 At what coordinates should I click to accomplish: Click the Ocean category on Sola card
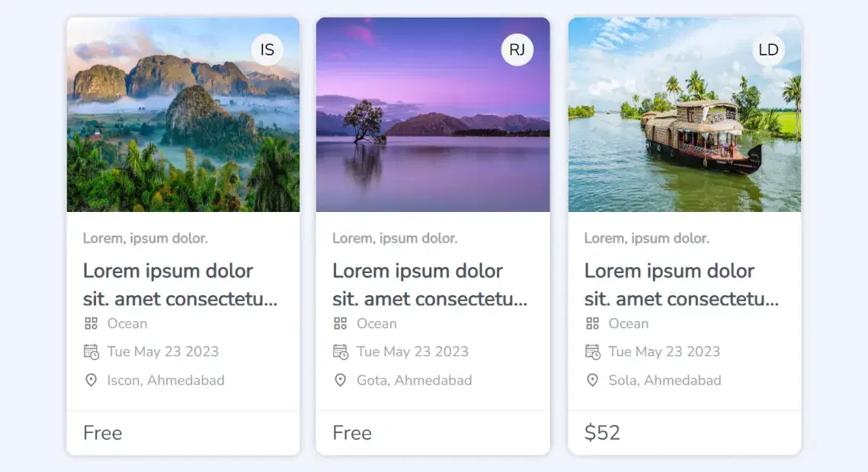point(628,323)
